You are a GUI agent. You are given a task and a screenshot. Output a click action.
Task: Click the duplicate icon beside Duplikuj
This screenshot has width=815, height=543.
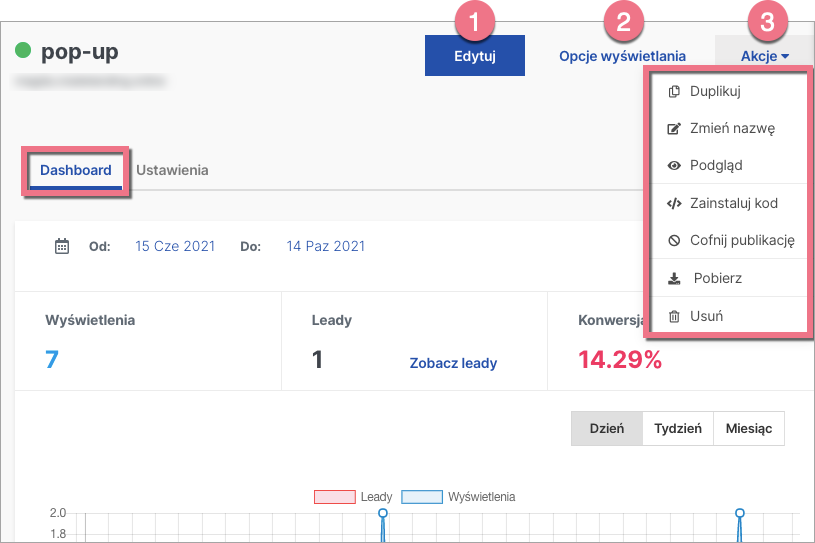674,91
